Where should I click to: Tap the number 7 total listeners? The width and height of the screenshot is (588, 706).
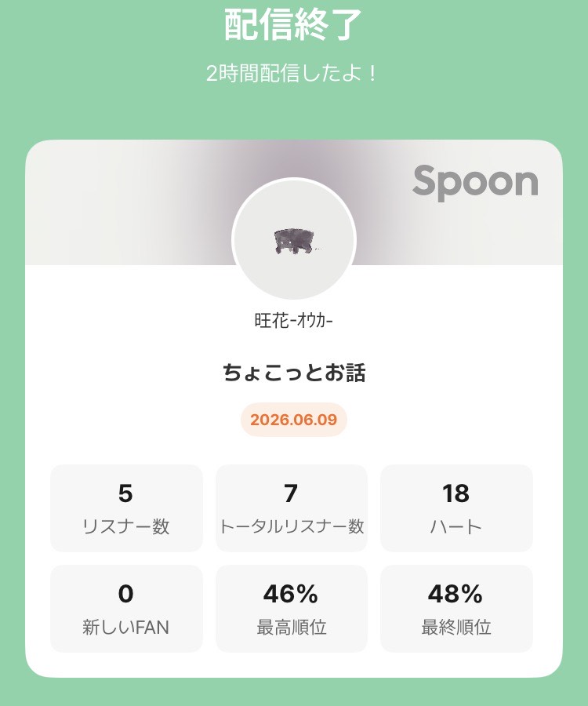291,493
